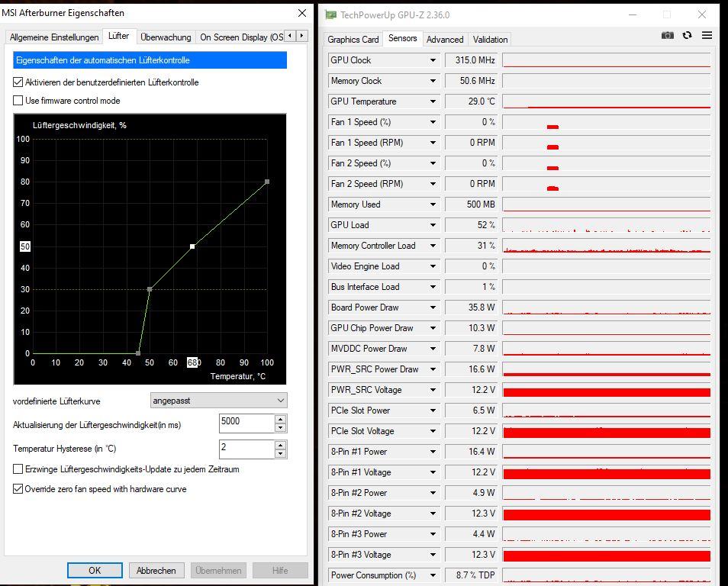
Task: Click the GPU-Z app icon in title bar
Action: [330, 14]
